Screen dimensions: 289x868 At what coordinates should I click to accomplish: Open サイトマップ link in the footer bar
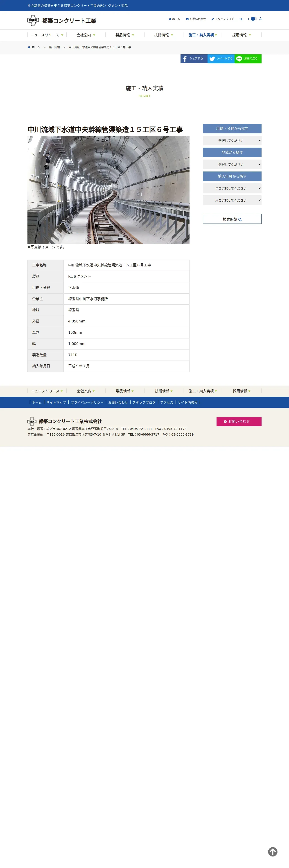[x=56, y=402]
